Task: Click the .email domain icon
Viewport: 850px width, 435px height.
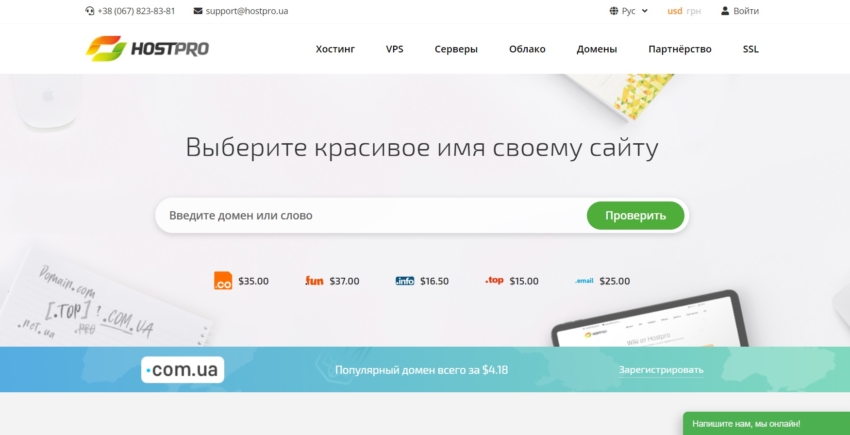Action: [x=584, y=281]
